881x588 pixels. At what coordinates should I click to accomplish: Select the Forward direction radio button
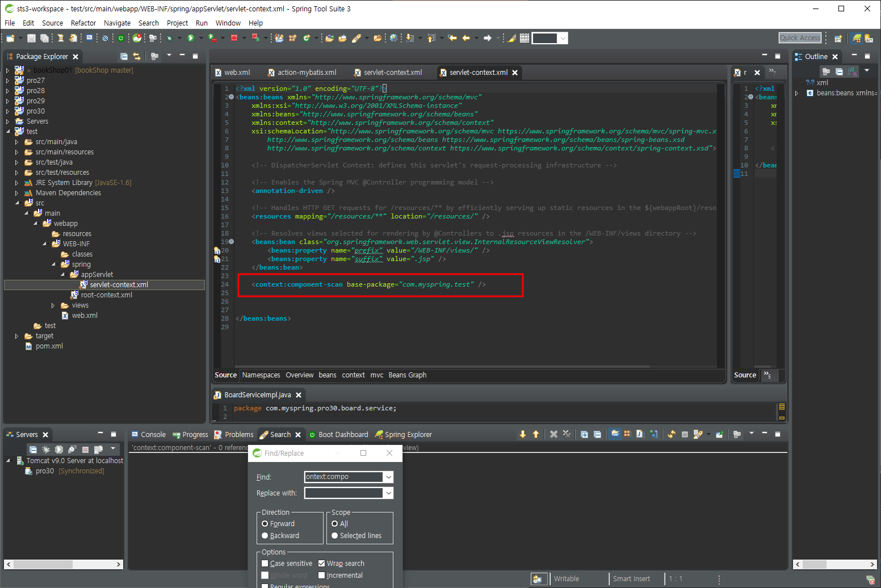point(265,524)
